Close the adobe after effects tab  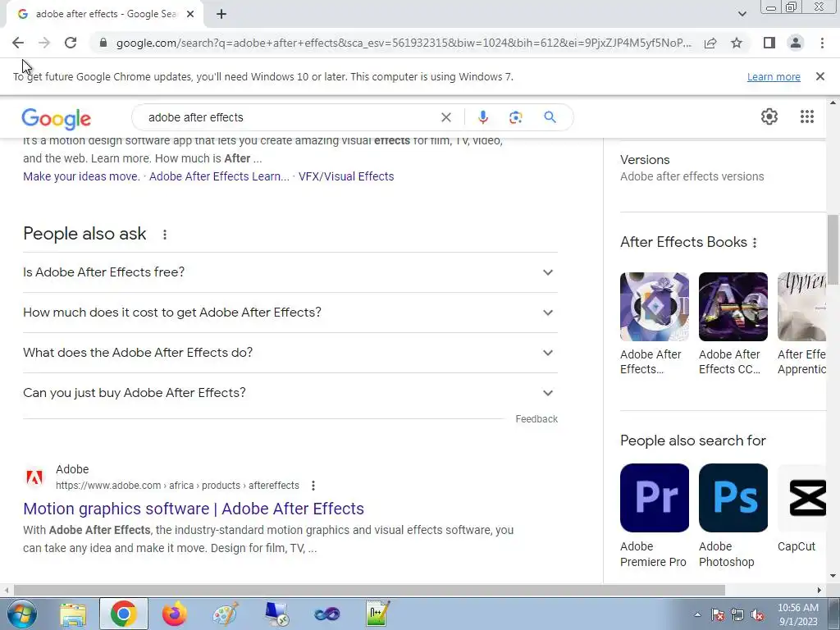coord(190,15)
